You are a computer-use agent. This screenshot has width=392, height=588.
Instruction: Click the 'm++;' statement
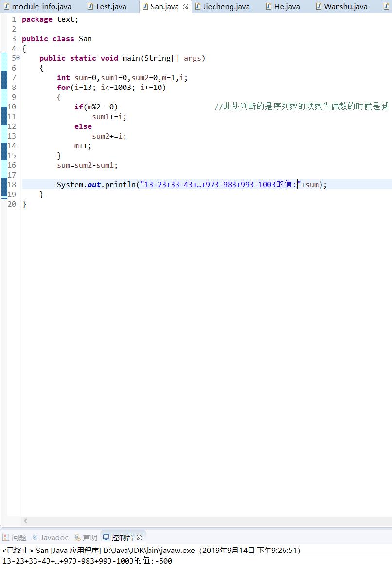pos(83,146)
